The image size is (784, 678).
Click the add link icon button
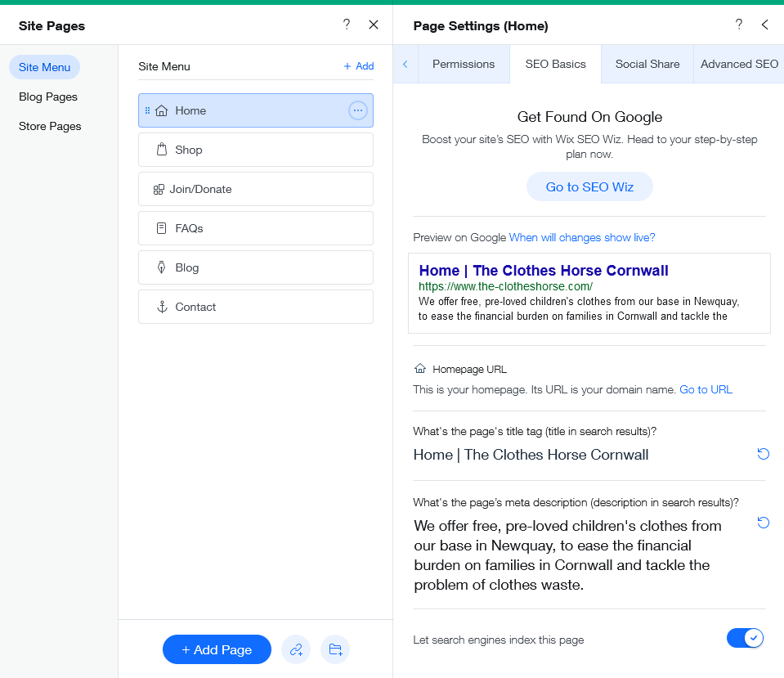pyautogui.click(x=296, y=649)
